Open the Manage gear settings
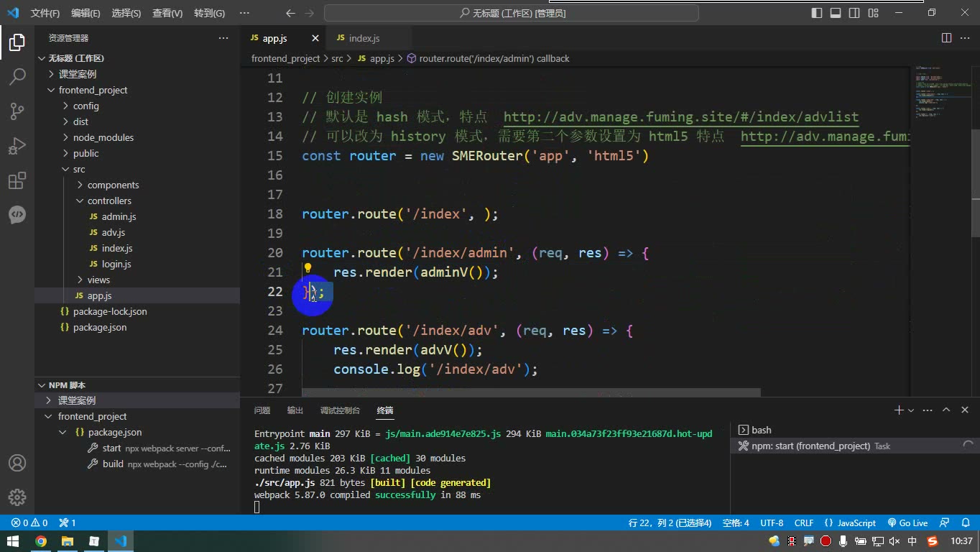 17,497
